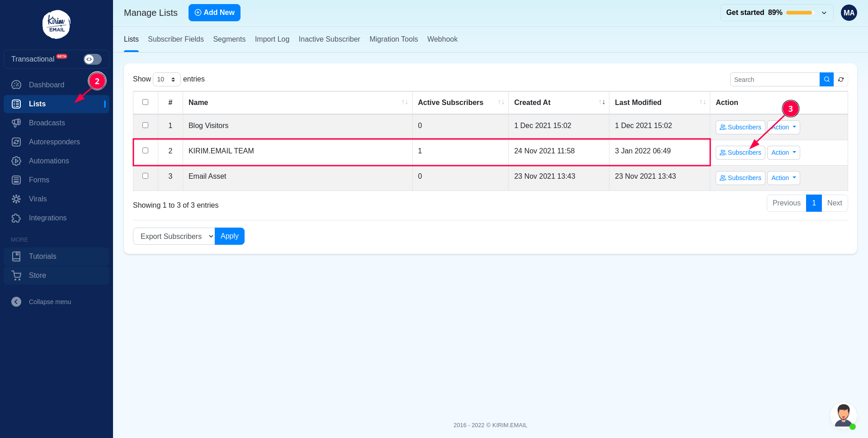The width and height of the screenshot is (868, 438).
Task: Click the search magnifier icon
Action: pos(826,79)
